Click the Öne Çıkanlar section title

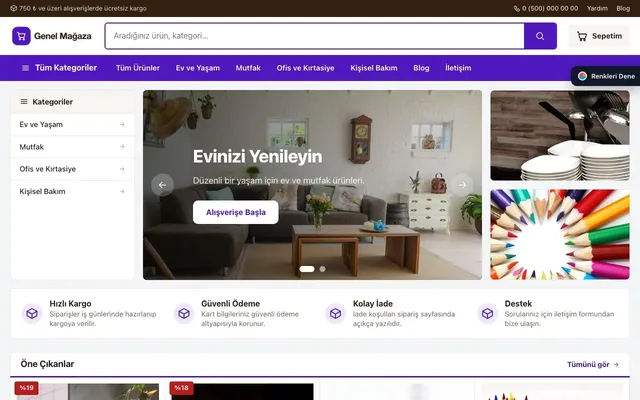47,364
